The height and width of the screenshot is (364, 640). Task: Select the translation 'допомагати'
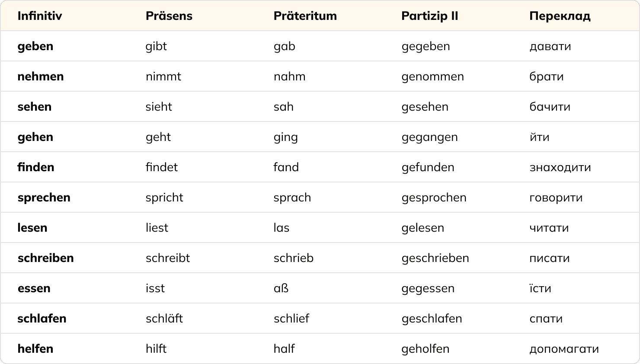564,349
